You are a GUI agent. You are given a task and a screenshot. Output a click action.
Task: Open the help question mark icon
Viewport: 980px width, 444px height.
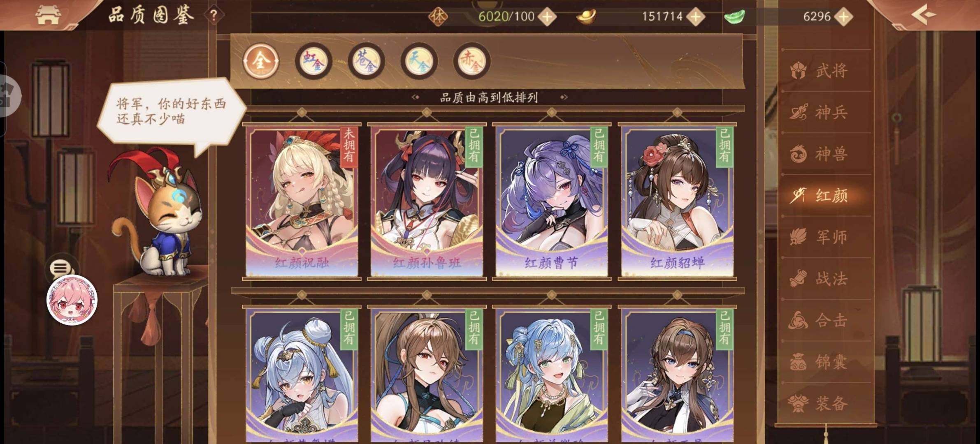click(x=214, y=16)
